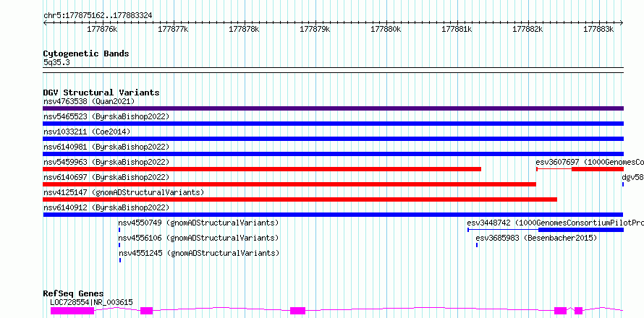Click the nsv6140981 blue variant bar
This screenshot has width=644, height=318.
[333, 154]
